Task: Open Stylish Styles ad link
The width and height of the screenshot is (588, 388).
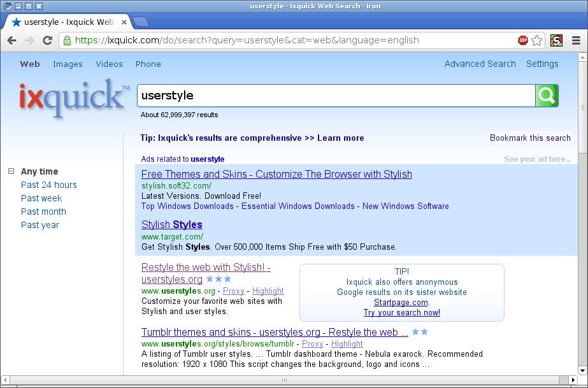Action: [x=172, y=224]
